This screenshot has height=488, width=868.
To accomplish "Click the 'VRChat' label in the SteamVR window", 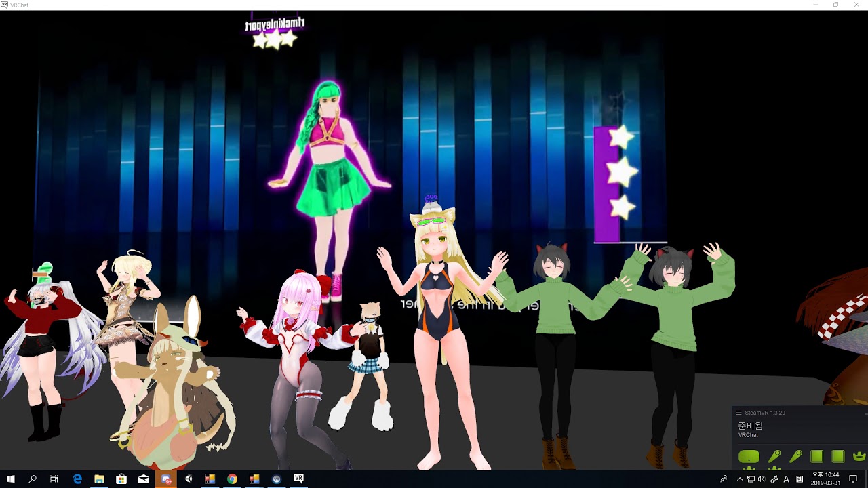I will 748,435.
